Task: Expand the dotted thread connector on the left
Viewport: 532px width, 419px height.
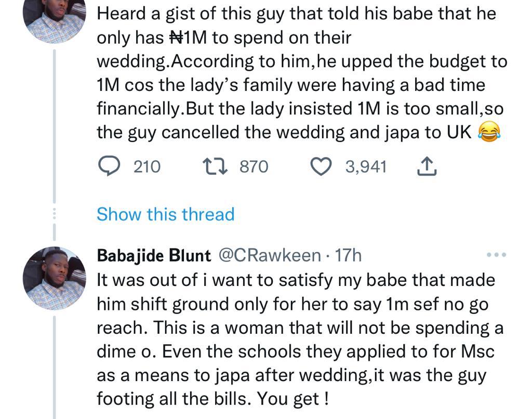Action: coord(55,214)
